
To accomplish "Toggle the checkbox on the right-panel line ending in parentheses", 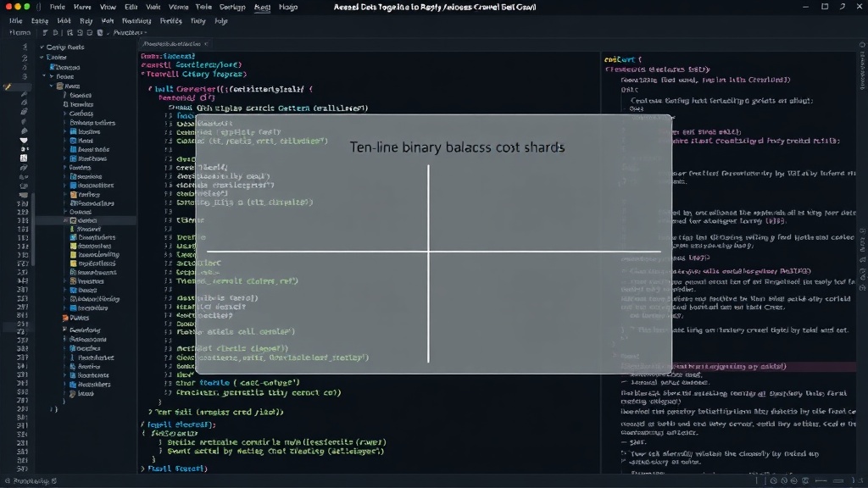I will click(625, 271).
